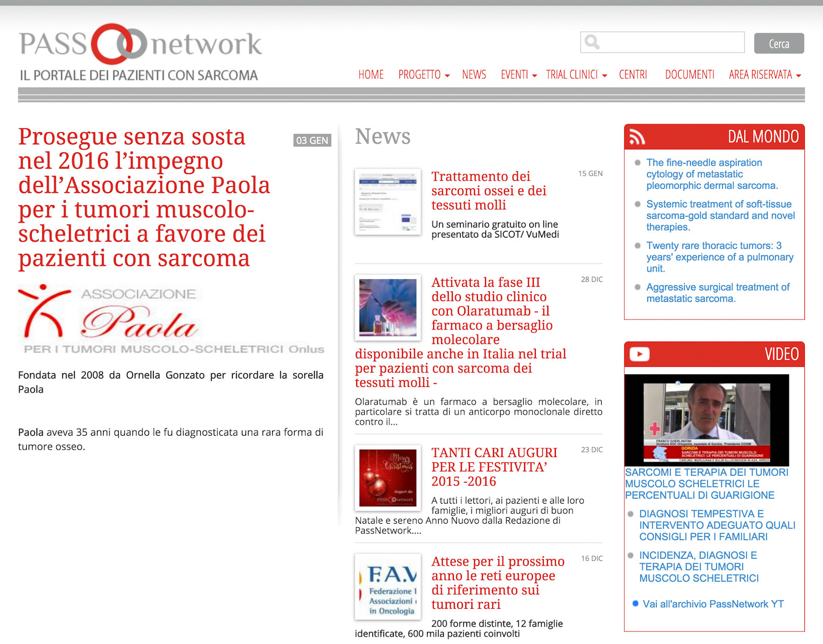Click the 28 DIC date label
823x644 pixels.
[x=592, y=279]
